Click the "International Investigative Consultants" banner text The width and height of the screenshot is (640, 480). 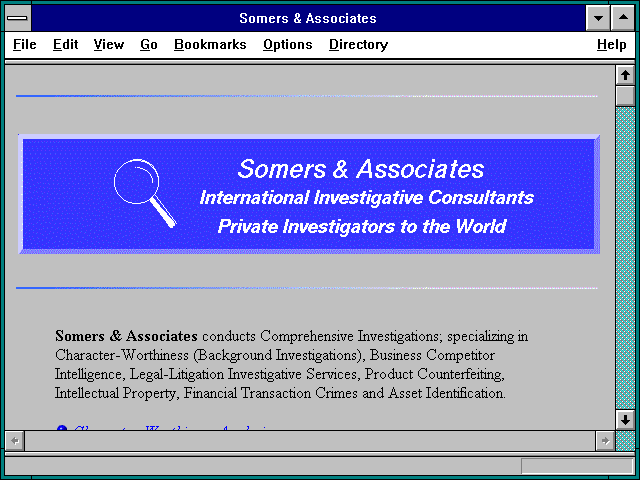pyautogui.click(x=367, y=198)
